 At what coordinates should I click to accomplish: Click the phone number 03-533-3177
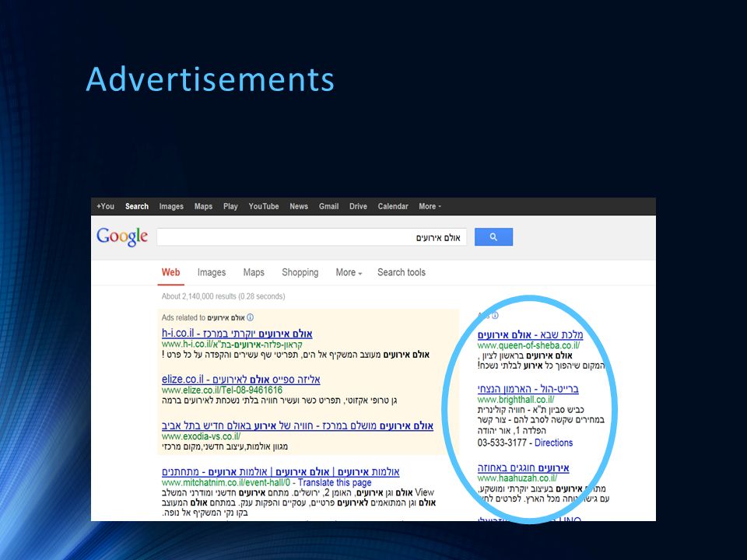(x=502, y=443)
